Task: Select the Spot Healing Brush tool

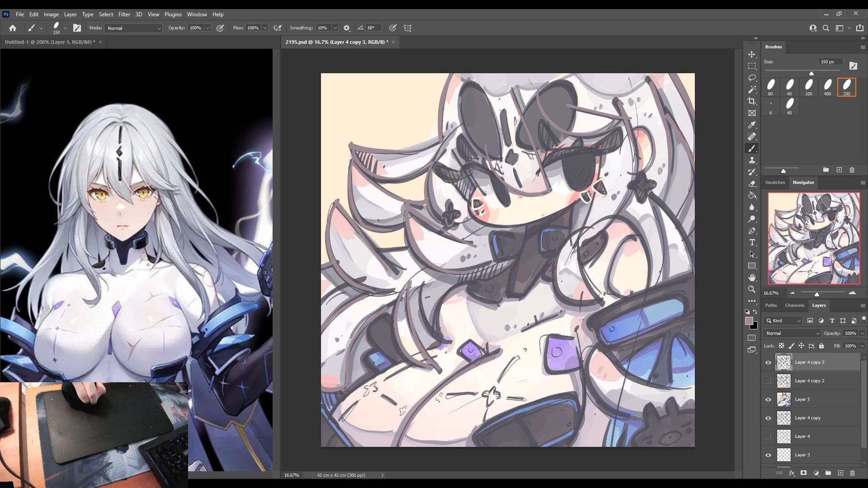Action: 752,136
